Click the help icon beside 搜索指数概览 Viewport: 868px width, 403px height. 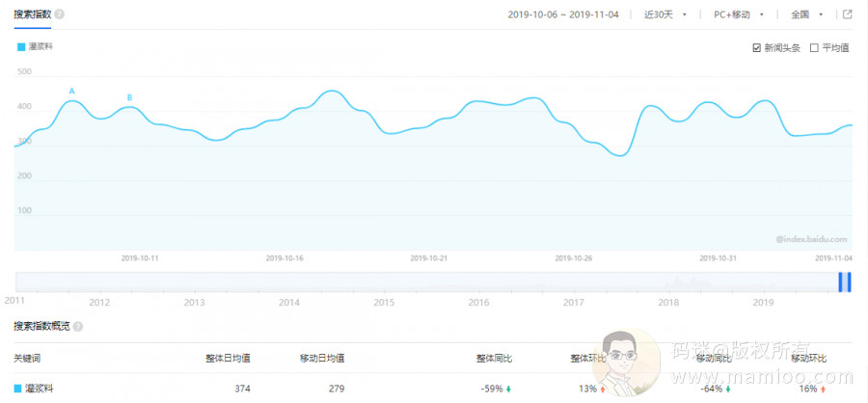[x=78, y=327]
